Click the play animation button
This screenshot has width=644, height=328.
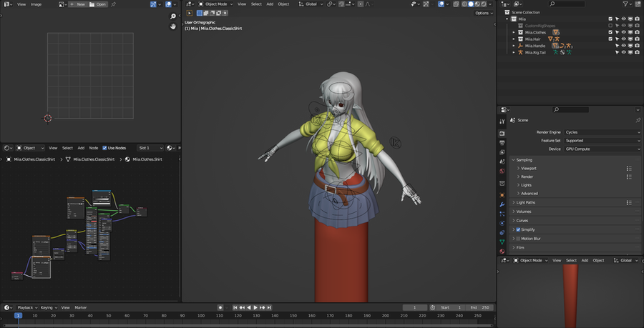click(x=255, y=307)
